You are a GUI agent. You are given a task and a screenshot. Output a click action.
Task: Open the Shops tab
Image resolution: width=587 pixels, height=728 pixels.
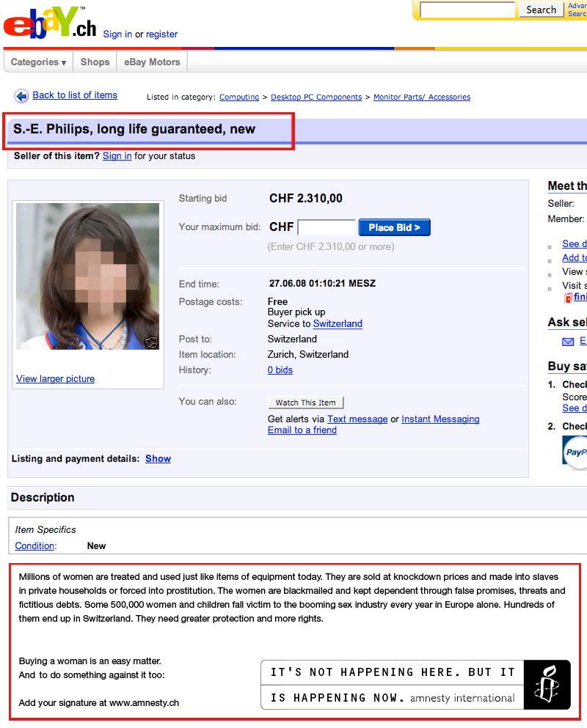[95, 62]
